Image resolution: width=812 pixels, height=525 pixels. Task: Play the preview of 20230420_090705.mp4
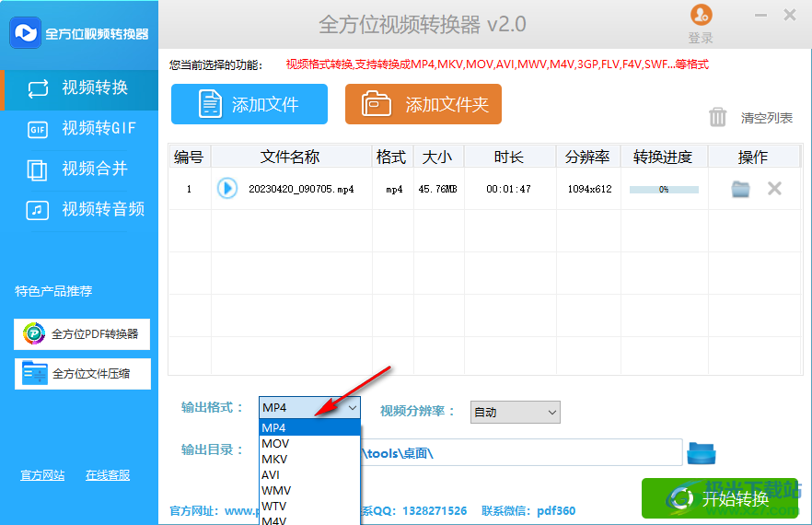(226, 188)
